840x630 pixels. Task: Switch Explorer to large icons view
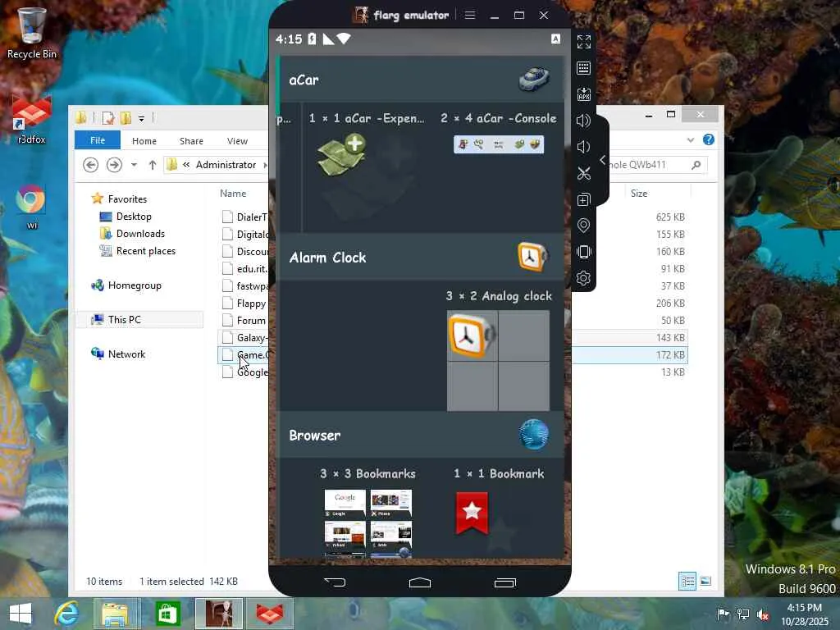[x=705, y=581]
